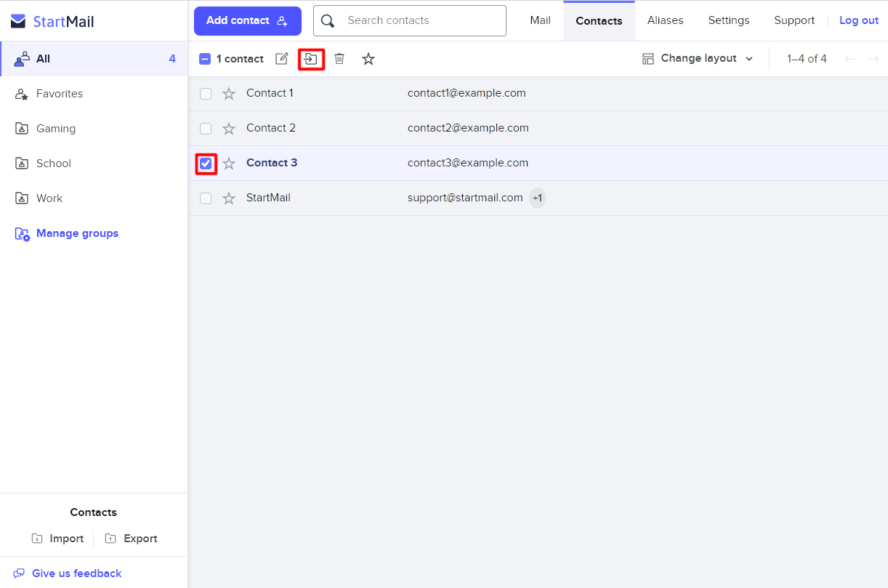Viewport: 888px width, 588px height.
Task: Delete selected contact with trash icon
Action: click(339, 59)
